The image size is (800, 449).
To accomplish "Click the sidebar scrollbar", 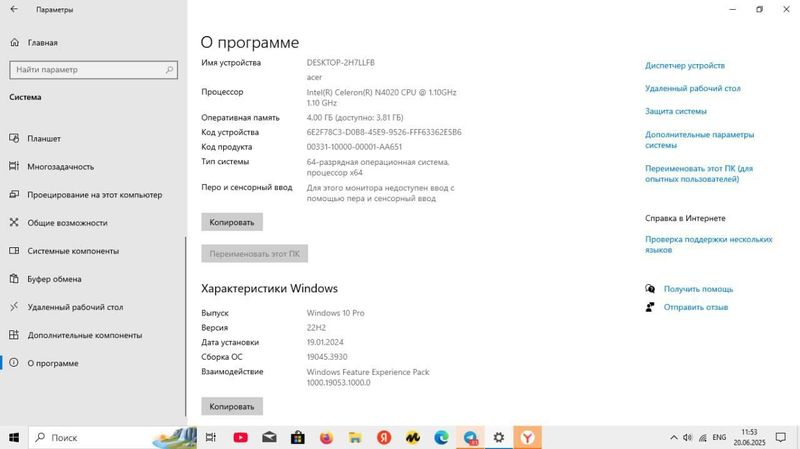I will [x=185, y=327].
